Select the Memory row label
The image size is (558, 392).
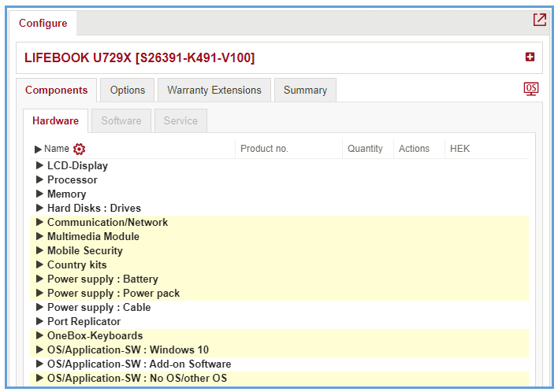pos(66,194)
